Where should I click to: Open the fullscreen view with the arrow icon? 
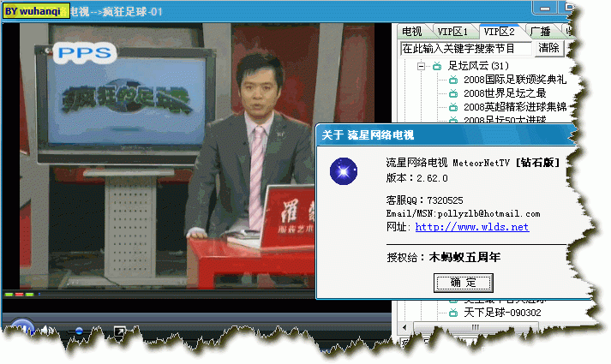tap(119, 331)
